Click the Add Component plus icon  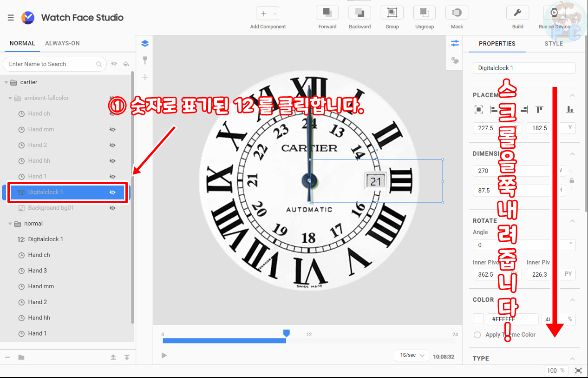[264, 13]
